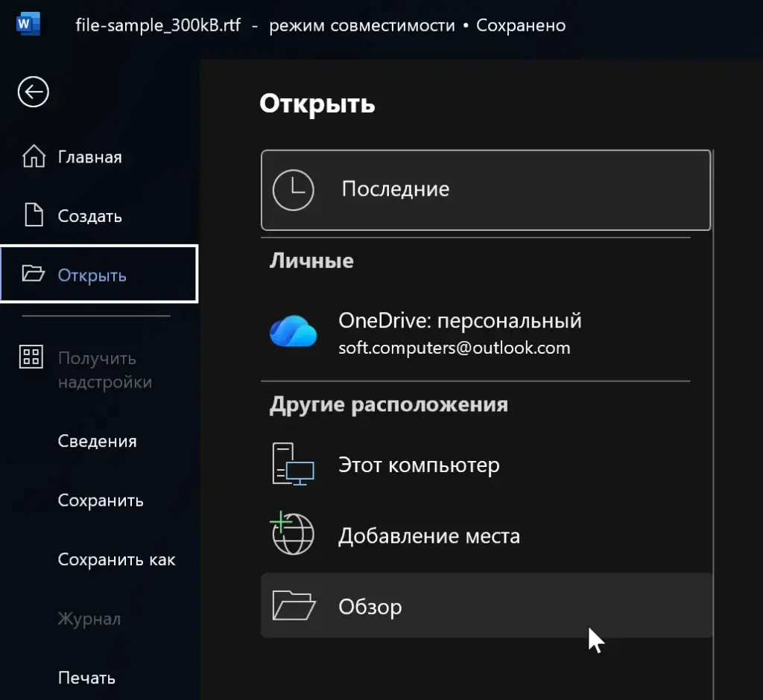The image size is (763, 700).
Task: Open the Журнал entry
Action: 99,619
